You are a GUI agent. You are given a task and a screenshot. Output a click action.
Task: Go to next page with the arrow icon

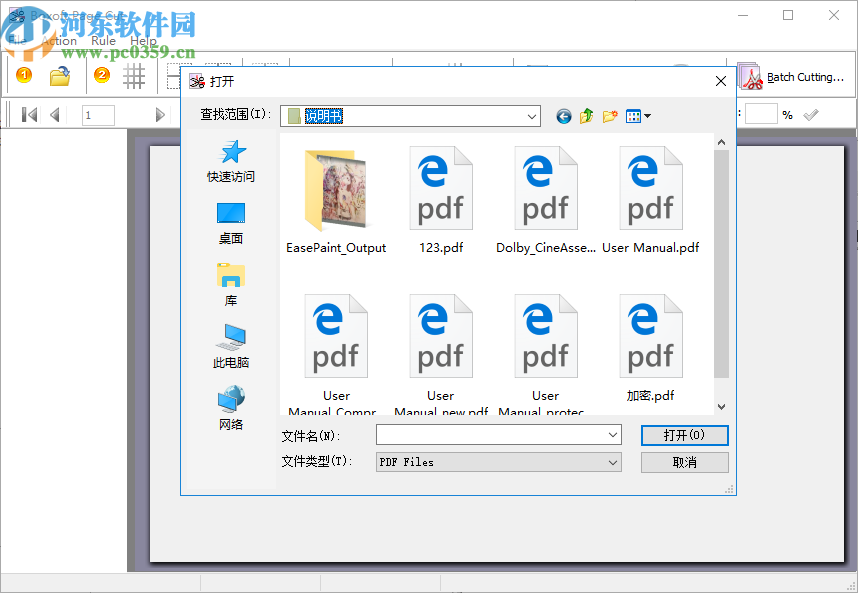click(x=160, y=114)
